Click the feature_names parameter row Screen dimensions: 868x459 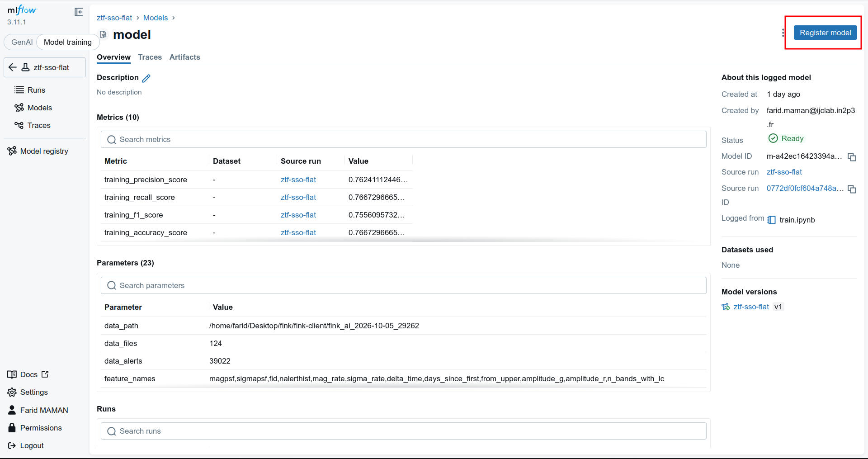click(x=403, y=379)
